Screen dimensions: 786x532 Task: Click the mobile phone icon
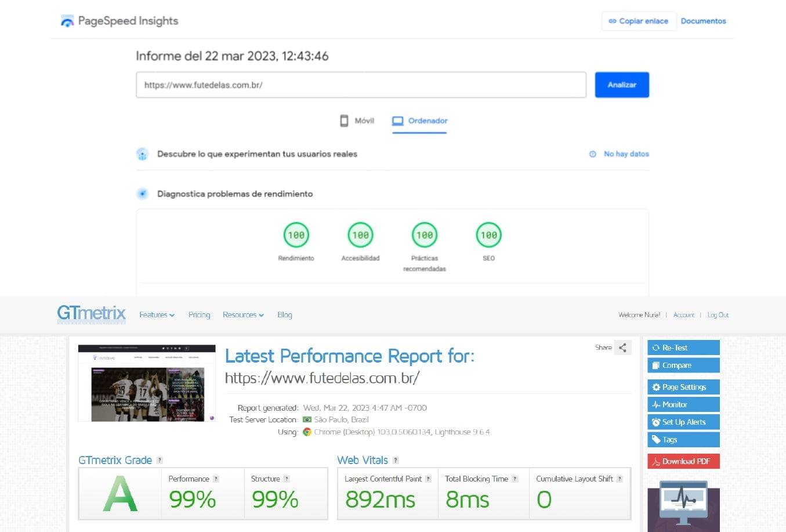(x=344, y=121)
